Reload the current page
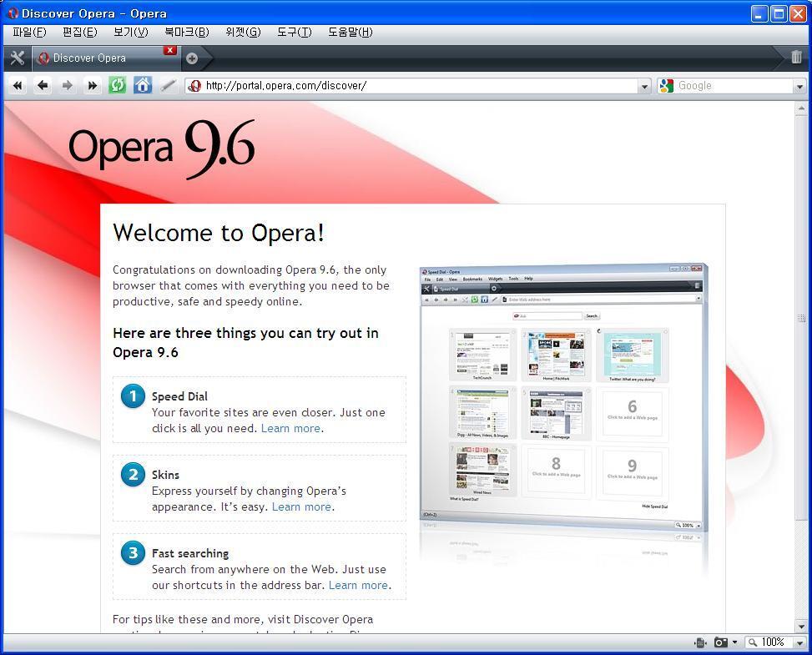The image size is (812, 655). (x=118, y=85)
